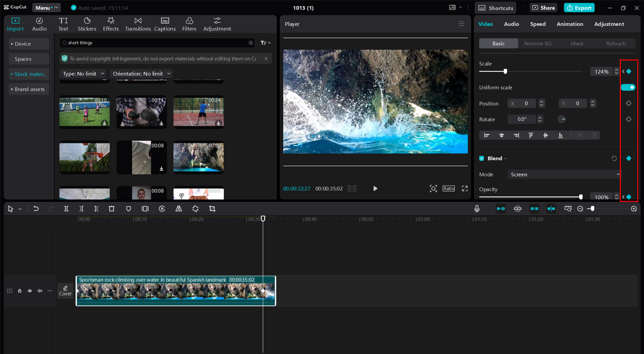Click the Ratio button in Player

pos(449,188)
